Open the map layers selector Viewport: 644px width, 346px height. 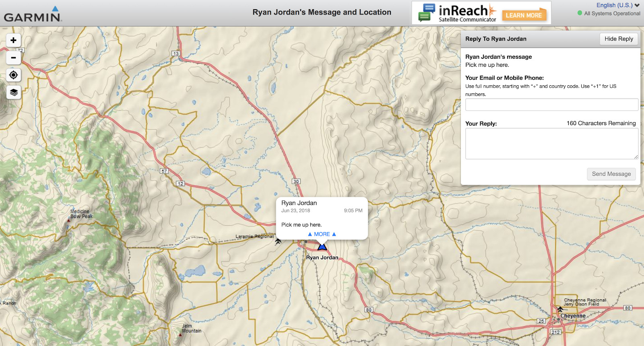coord(13,93)
